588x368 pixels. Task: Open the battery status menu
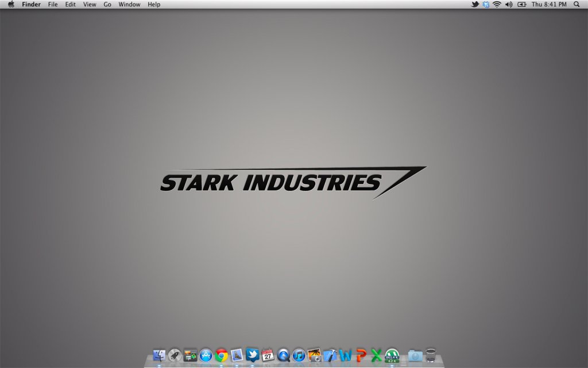coord(521,5)
